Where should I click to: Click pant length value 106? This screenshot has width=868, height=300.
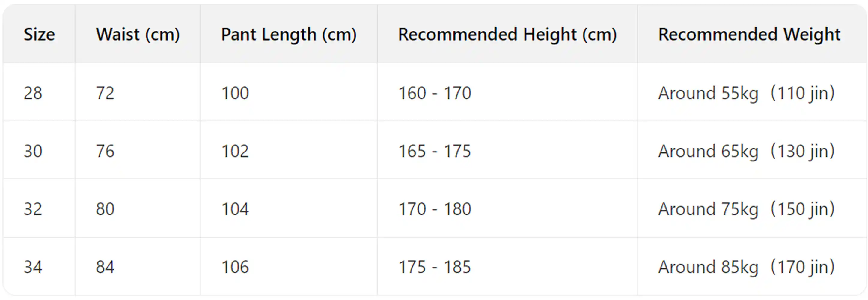(x=235, y=267)
